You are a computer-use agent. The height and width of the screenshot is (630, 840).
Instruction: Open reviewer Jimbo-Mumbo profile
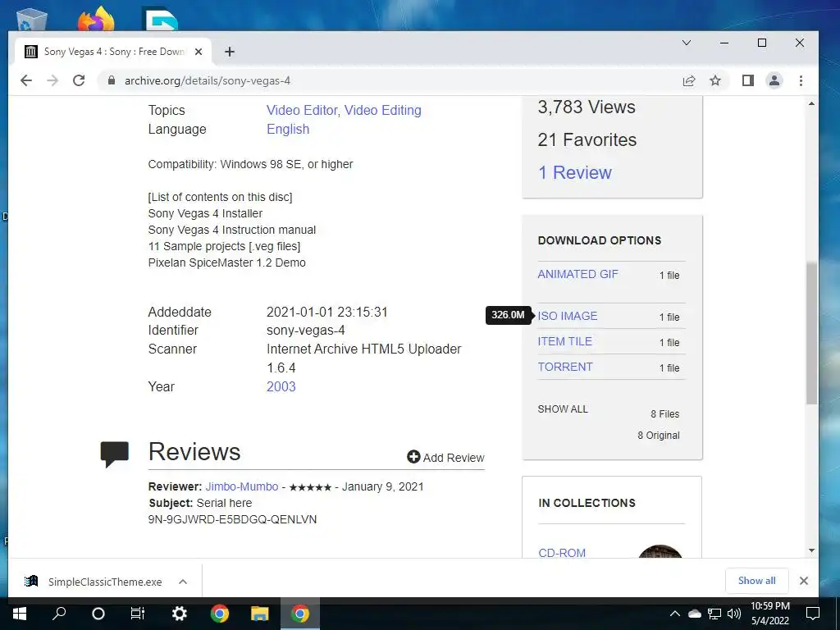242,487
